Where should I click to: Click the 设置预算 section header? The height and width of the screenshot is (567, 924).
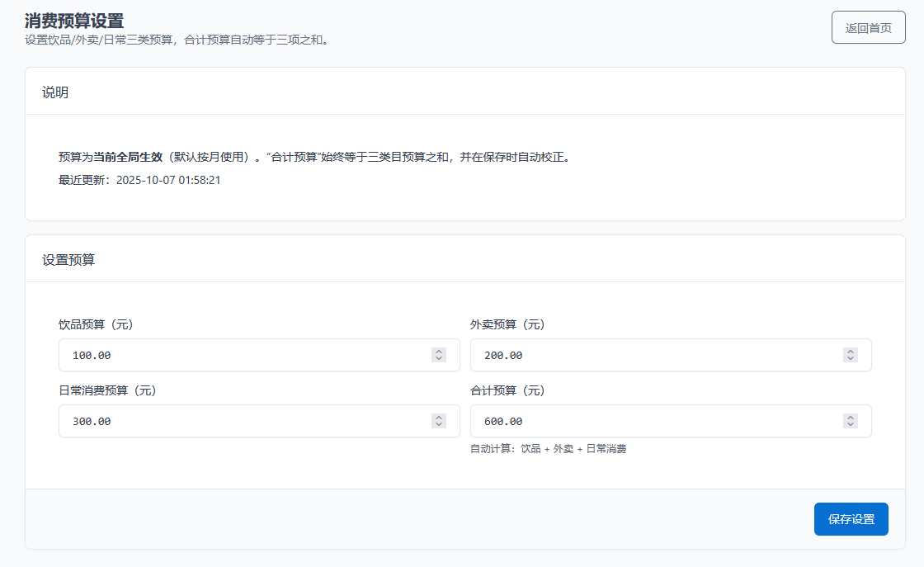click(68, 259)
